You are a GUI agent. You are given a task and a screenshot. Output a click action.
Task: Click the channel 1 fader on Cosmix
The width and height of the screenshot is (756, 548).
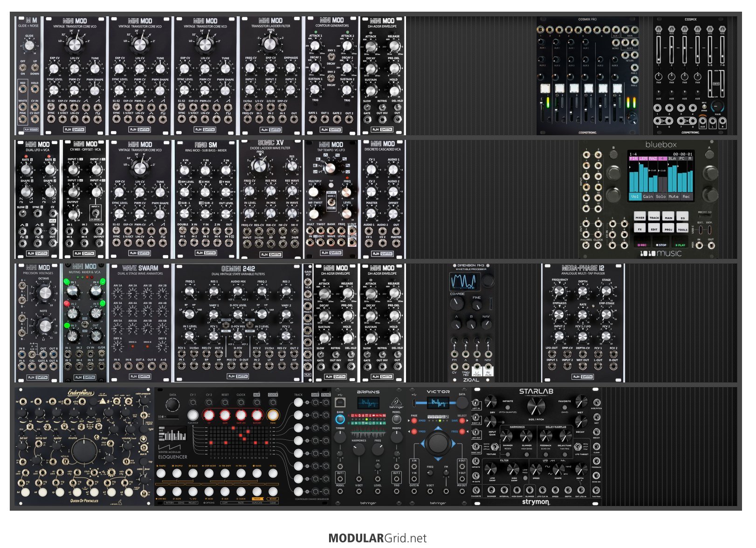click(659, 50)
